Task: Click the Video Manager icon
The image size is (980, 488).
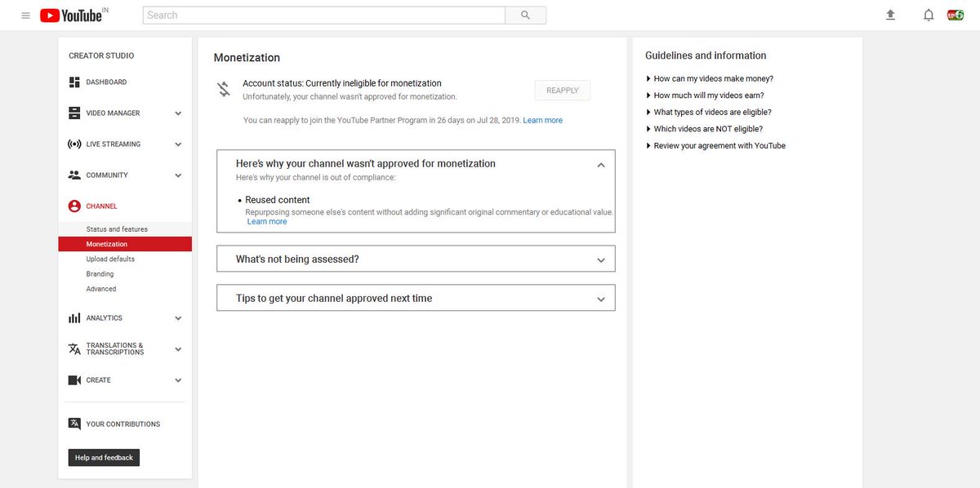Action: (74, 113)
